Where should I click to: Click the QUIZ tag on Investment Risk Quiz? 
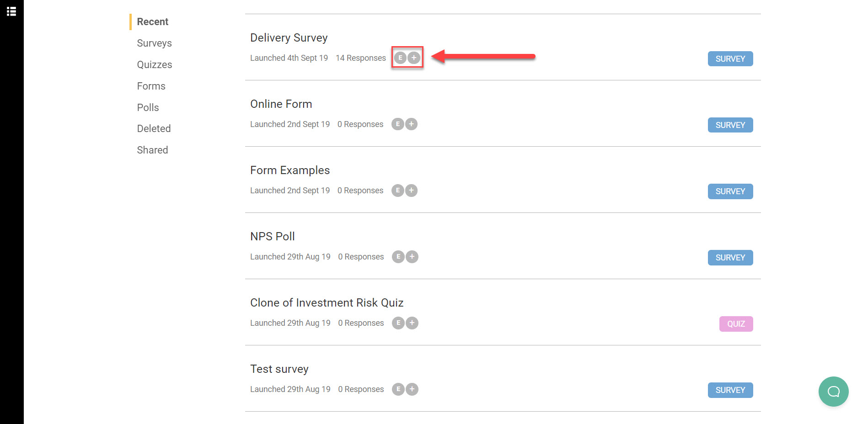736,323
